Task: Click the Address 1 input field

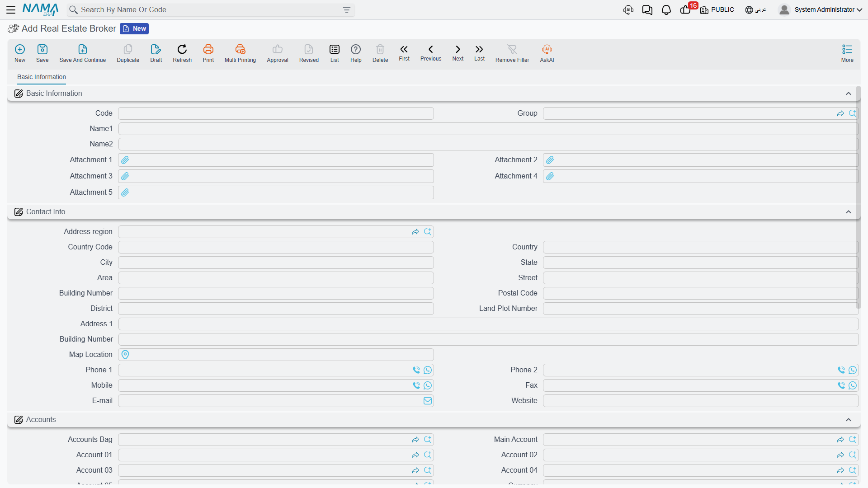Action: (488, 324)
